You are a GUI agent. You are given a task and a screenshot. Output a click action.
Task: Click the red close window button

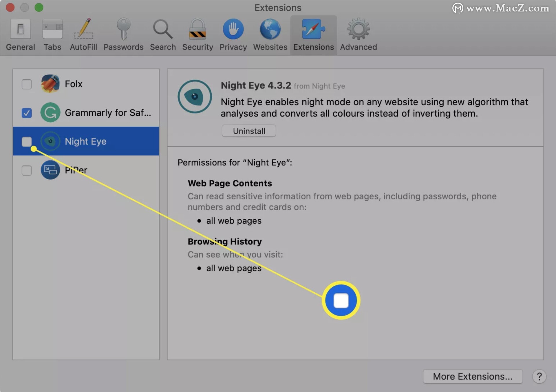[x=10, y=7]
